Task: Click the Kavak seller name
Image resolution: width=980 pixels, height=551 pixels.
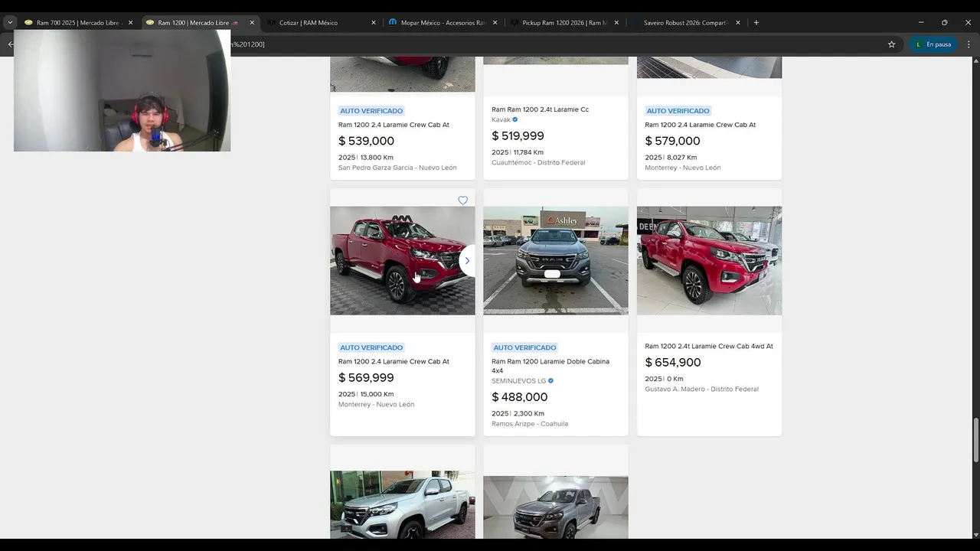Action: click(x=501, y=119)
